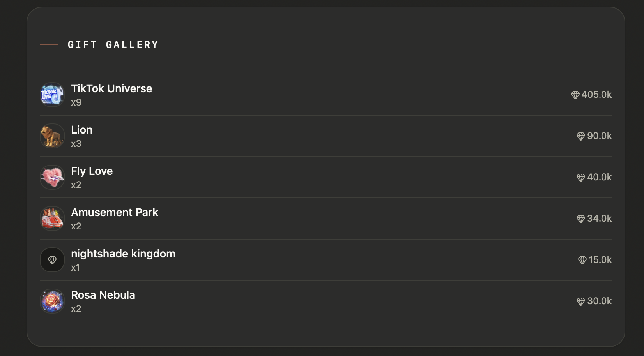Viewport: 644px width, 356px height.
Task: Click the diamond icon beside 90.0k
Action: pyautogui.click(x=580, y=136)
